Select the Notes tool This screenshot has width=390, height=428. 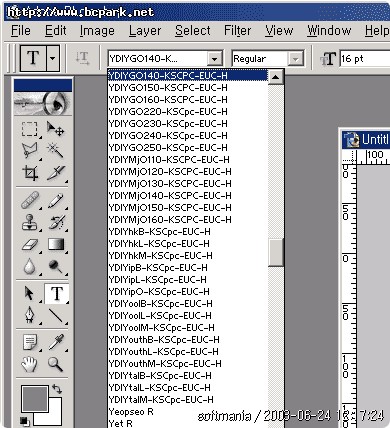click(29, 342)
